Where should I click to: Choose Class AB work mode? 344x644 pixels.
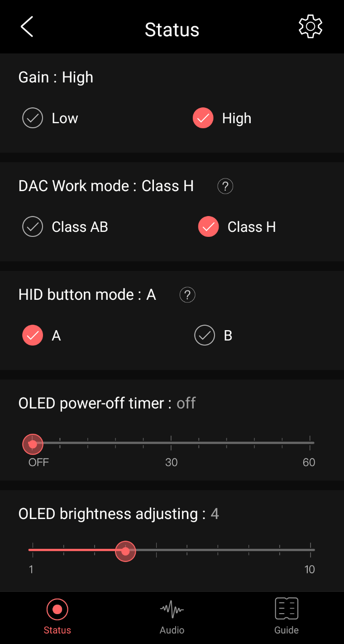[x=33, y=227]
